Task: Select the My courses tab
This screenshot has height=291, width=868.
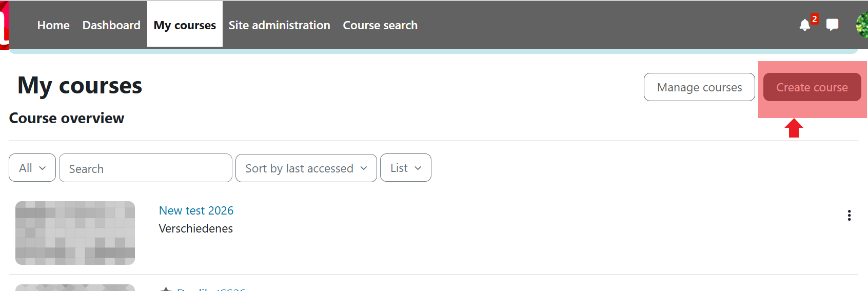Action: (x=185, y=25)
